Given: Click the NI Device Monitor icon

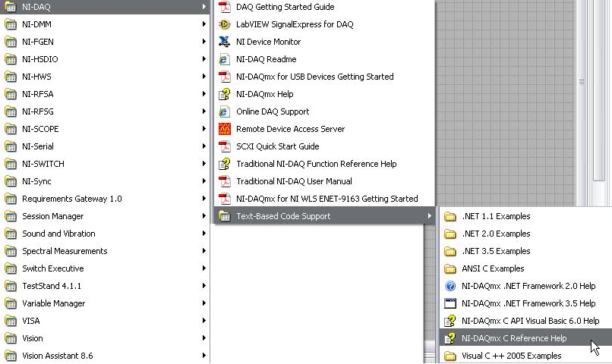Looking at the screenshot, I should [225, 42].
